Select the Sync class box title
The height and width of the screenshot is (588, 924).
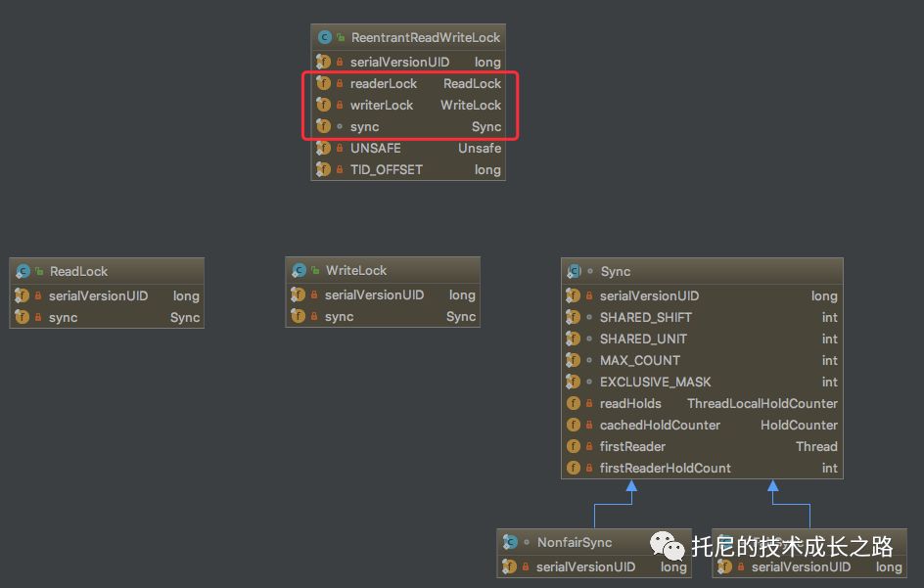[616, 272]
